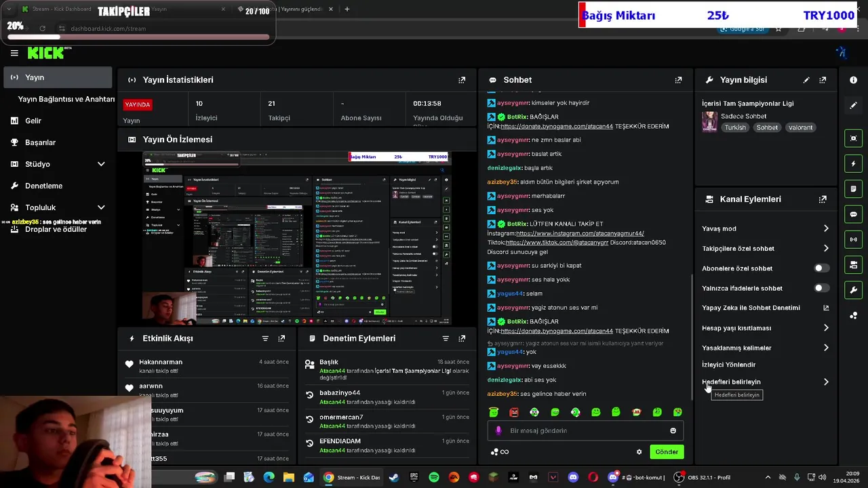This screenshot has height=488, width=868.
Task: Expand Yasaklanmış kelimeler options
Action: [x=826, y=348]
